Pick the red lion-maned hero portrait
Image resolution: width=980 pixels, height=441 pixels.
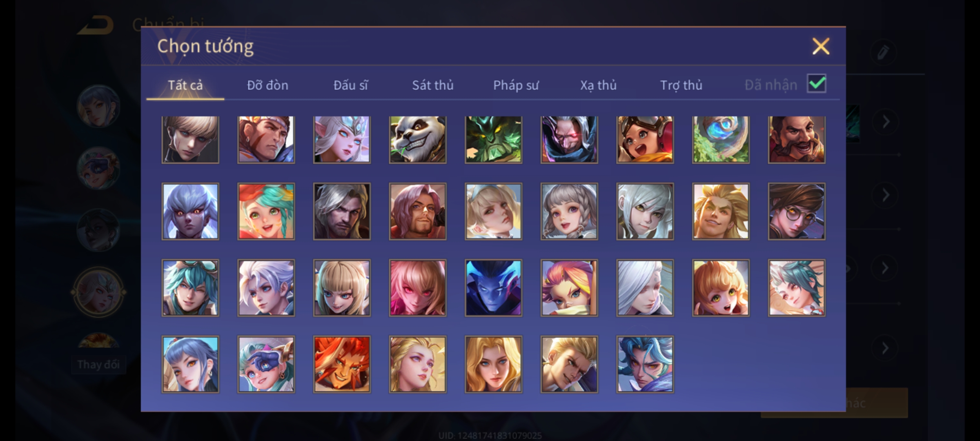[342, 364]
